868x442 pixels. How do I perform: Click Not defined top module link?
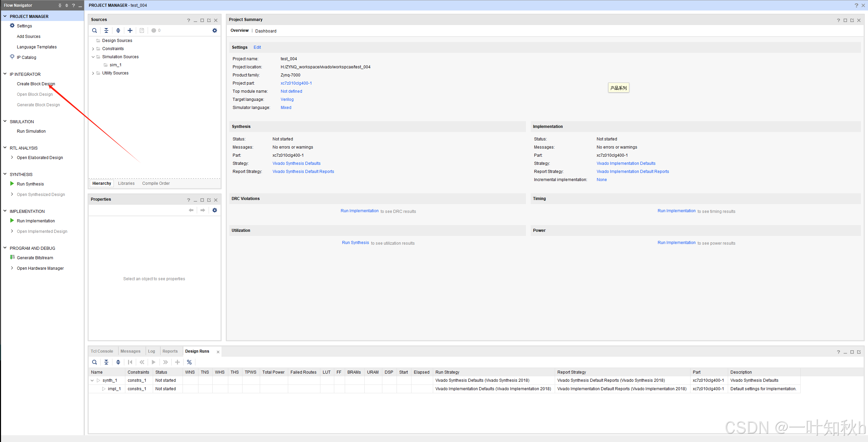click(x=291, y=91)
